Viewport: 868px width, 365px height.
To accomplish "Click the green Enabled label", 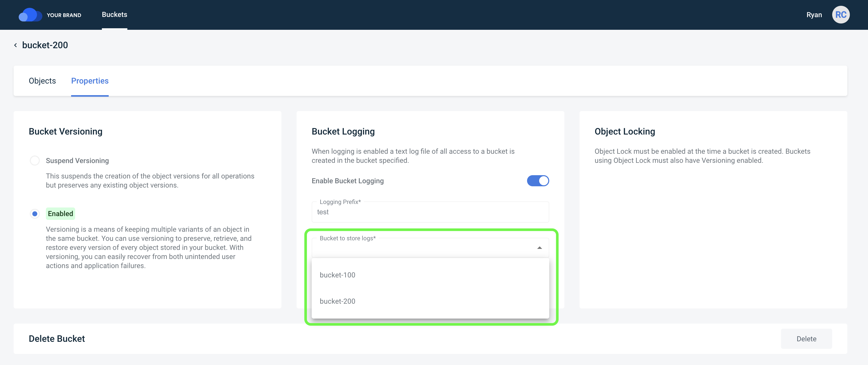I will point(60,214).
